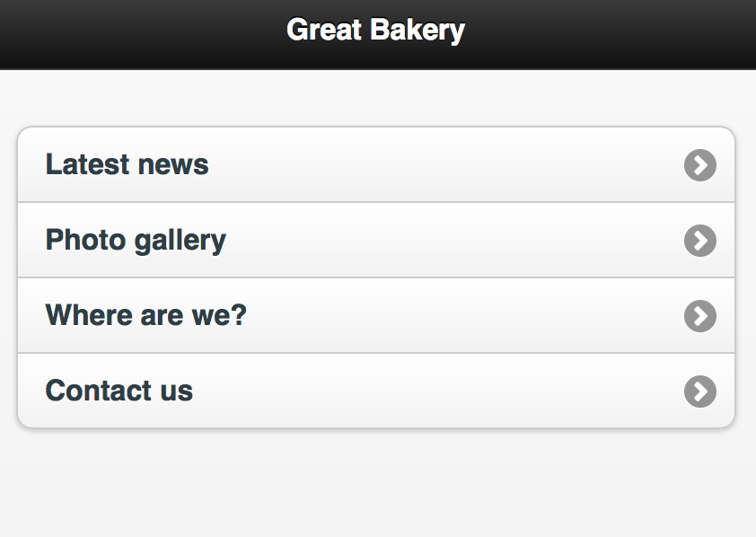Click empty middle of Photo gallery row
This screenshot has height=537, width=756.
pyautogui.click(x=449, y=241)
